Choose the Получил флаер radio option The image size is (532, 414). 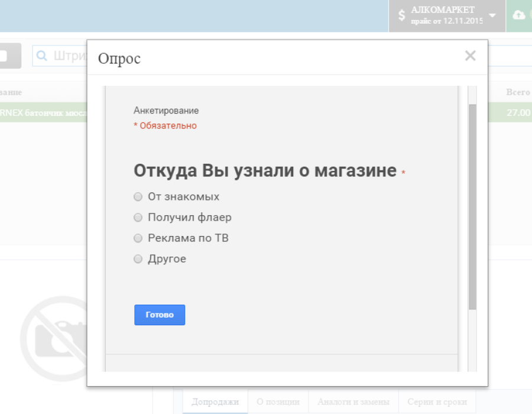138,218
